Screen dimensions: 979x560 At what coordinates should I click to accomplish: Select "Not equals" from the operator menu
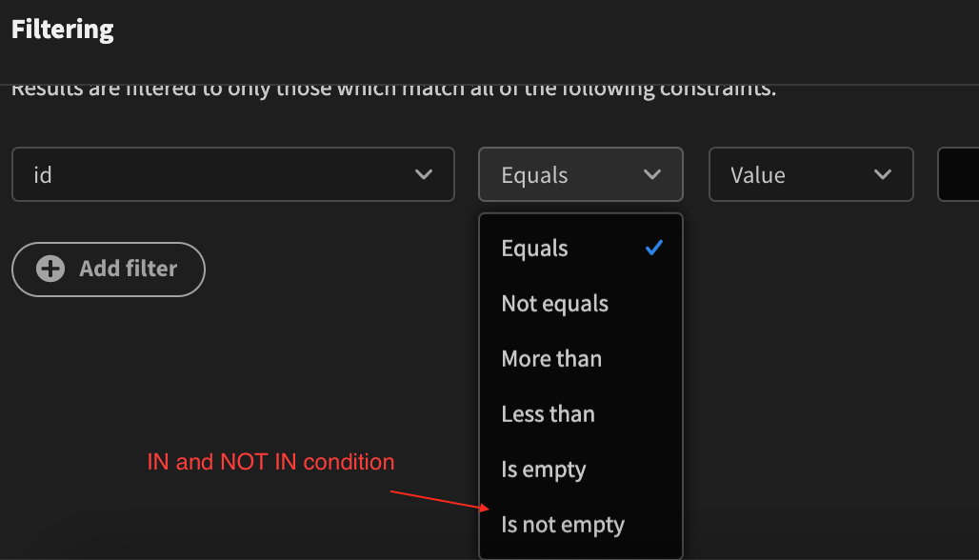tap(555, 303)
